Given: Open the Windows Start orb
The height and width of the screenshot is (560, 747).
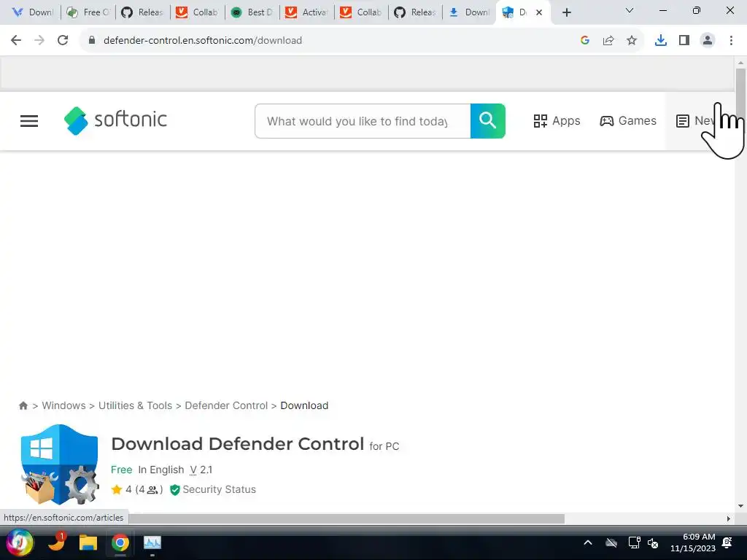Looking at the screenshot, I should click(20, 542).
